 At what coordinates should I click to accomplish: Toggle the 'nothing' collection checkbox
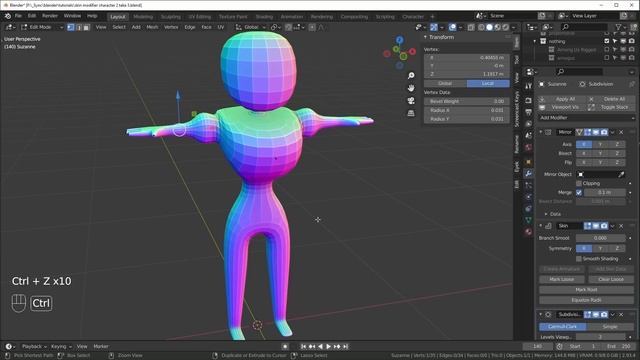(607, 41)
